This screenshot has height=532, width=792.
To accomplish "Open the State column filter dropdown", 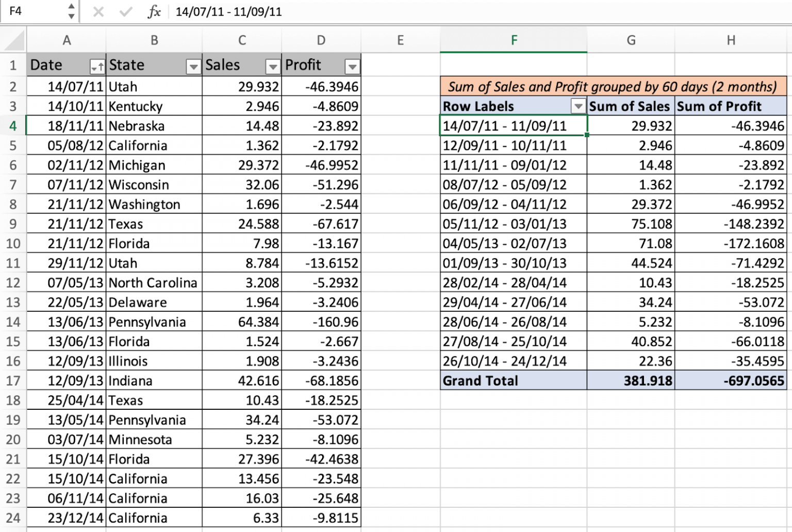I will [x=193, y=67].
